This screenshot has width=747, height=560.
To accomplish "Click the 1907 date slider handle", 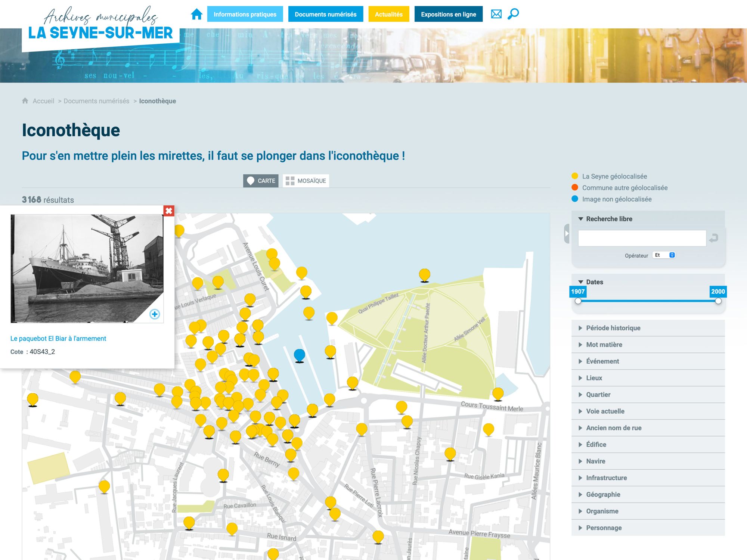I will click(578, 301).
